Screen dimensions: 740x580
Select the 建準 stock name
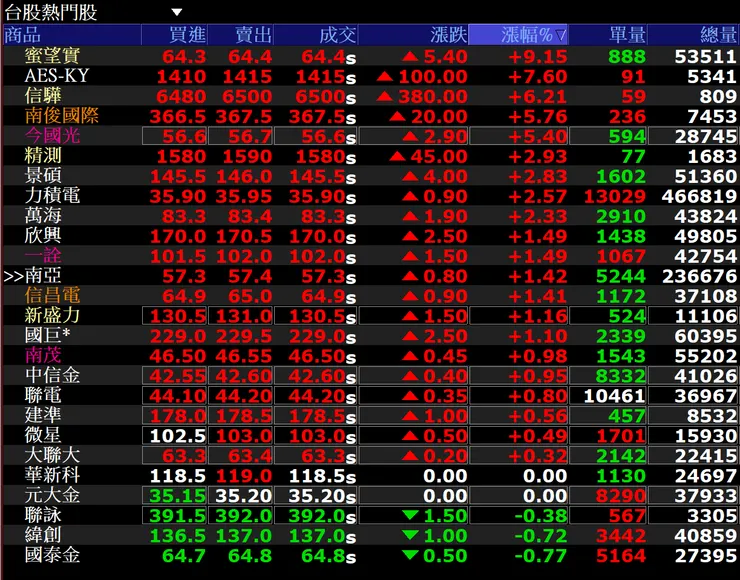pos(43,415)
